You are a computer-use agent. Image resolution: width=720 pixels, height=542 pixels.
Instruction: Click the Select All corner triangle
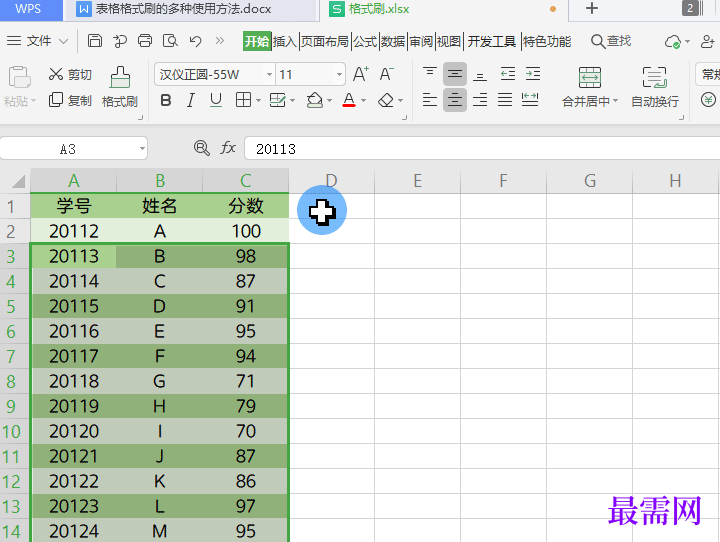click(16, 181)
